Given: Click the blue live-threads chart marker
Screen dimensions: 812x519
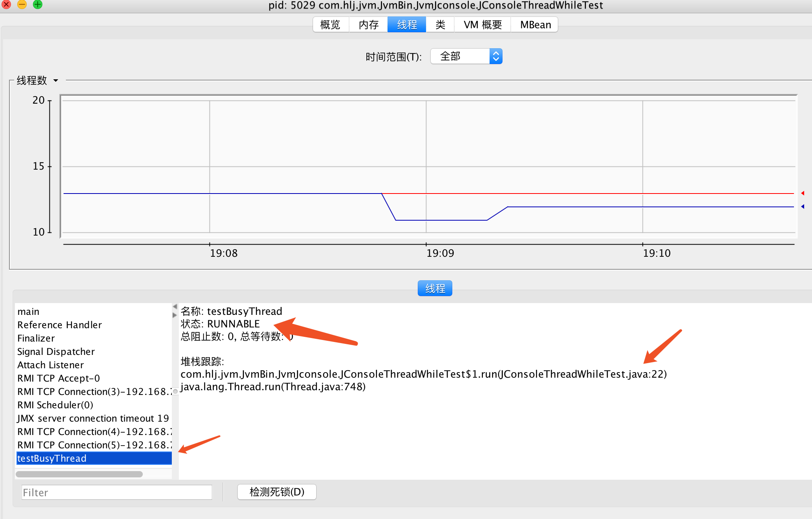Looking at the screenshot, I should click(x=803, y=207).
